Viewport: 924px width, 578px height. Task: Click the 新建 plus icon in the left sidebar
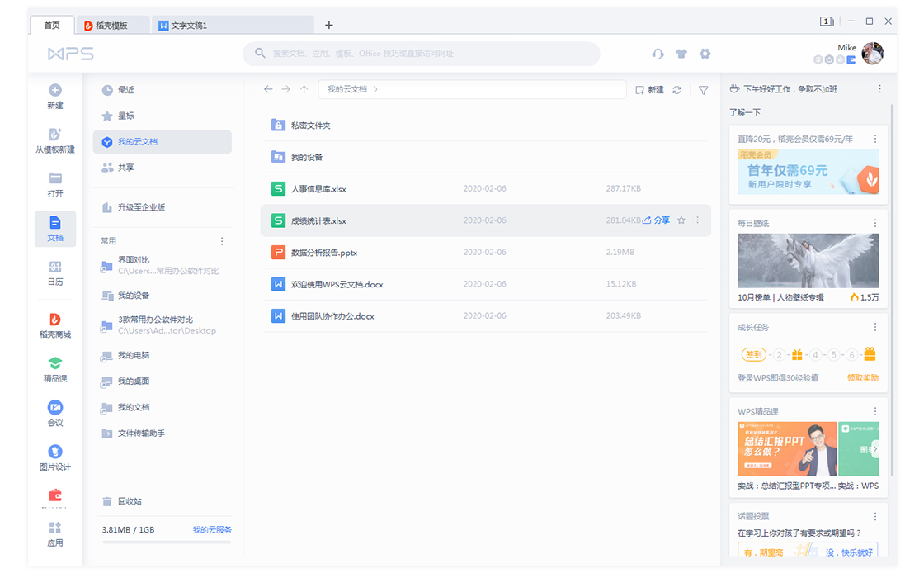pyautogui.click(x=54, y=90)
